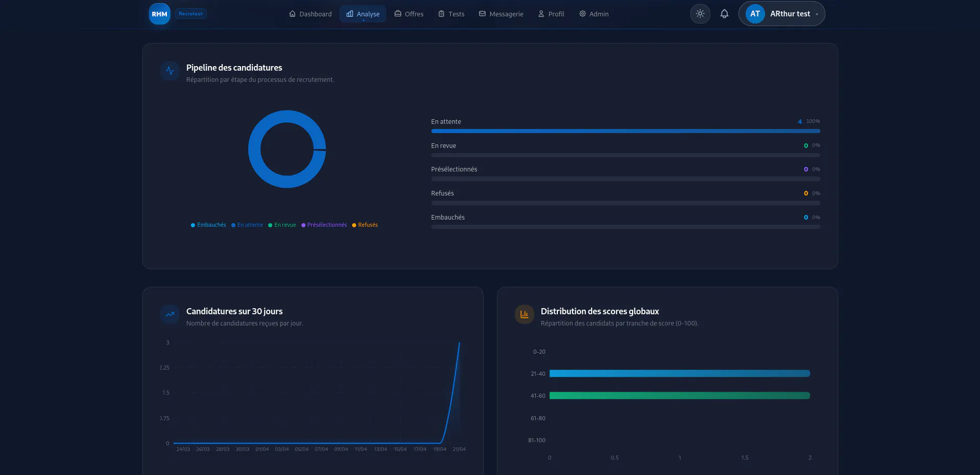
Task: Click the 21-40 score bar
Action: [x=680, y=374]
